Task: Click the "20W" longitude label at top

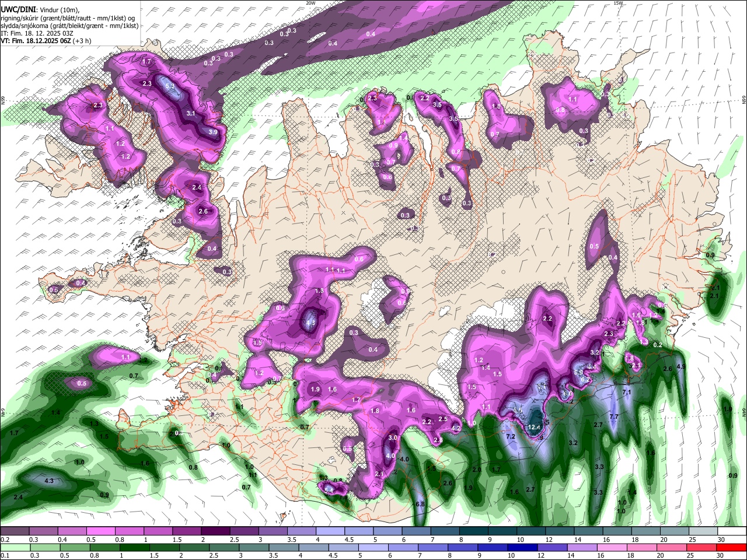Action: coord(310,3)
